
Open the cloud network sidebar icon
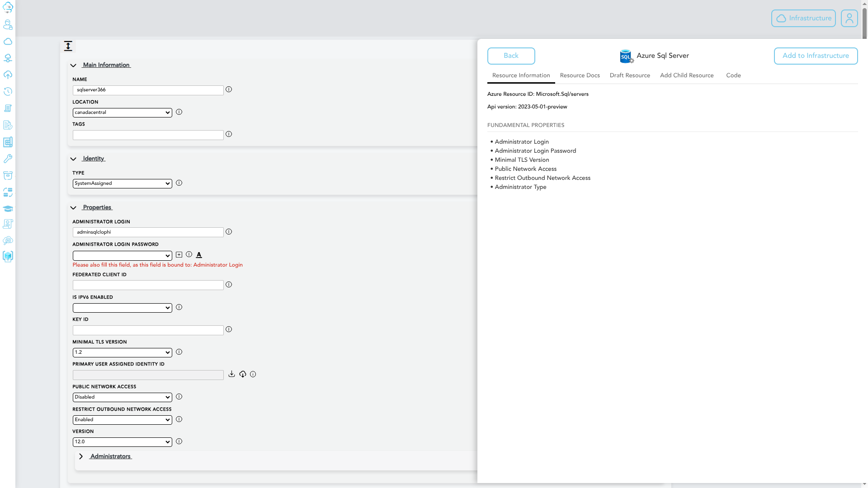8,58
